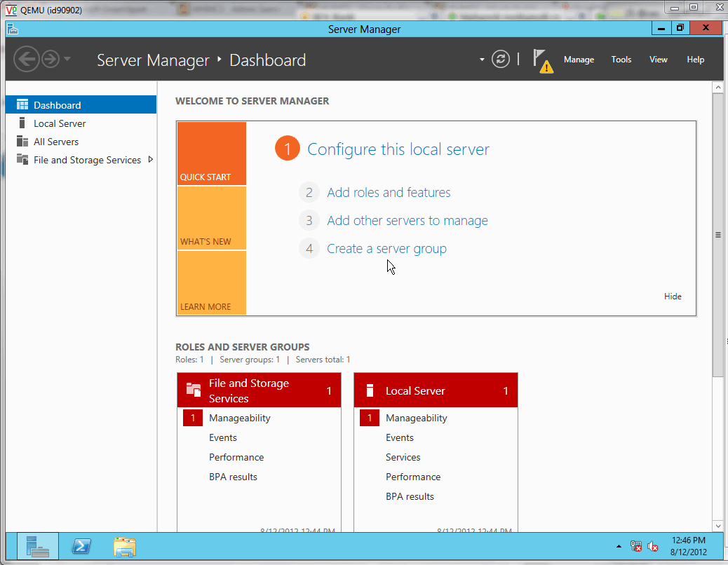
Task: Refresh the Server Manager dashboard
Action: click(x=501, y=60)
